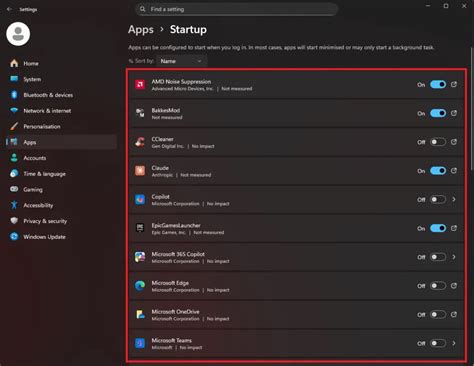Image resolution: width=474 pixels, height=366 pixels.
Task: Expand Microsoft Teams row chevron
Action: 454,343
